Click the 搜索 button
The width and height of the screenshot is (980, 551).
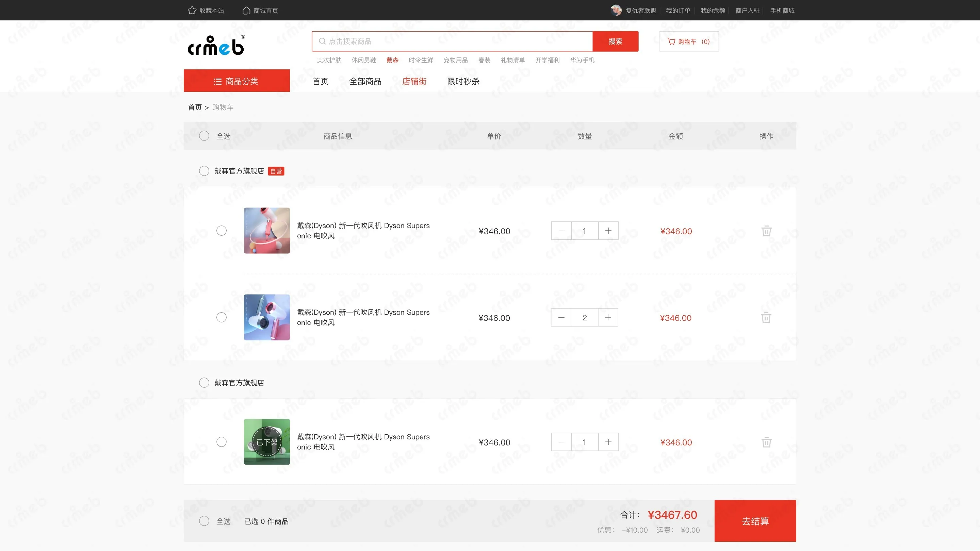point(616,41)
